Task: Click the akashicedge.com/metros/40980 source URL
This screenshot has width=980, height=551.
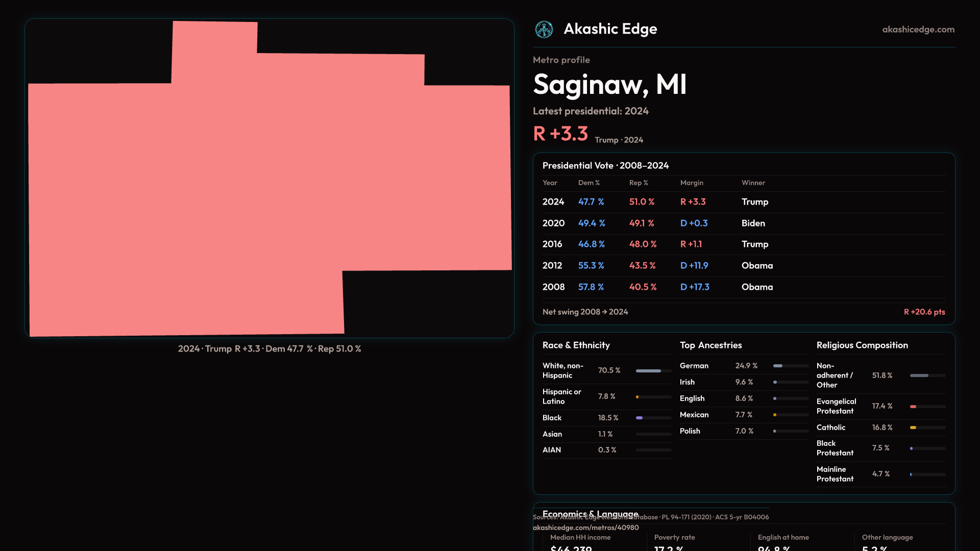Action: point(585,528)
